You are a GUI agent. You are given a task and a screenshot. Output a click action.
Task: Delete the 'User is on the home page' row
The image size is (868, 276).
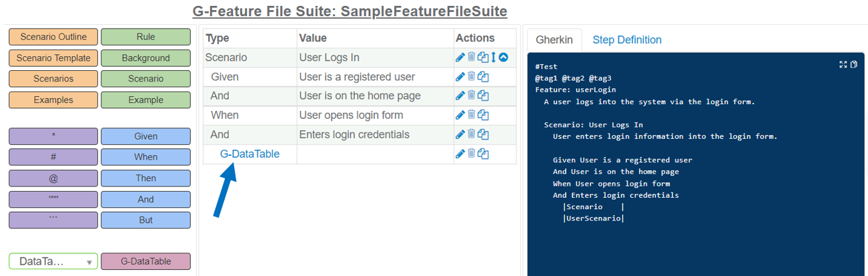pos(471,96)
